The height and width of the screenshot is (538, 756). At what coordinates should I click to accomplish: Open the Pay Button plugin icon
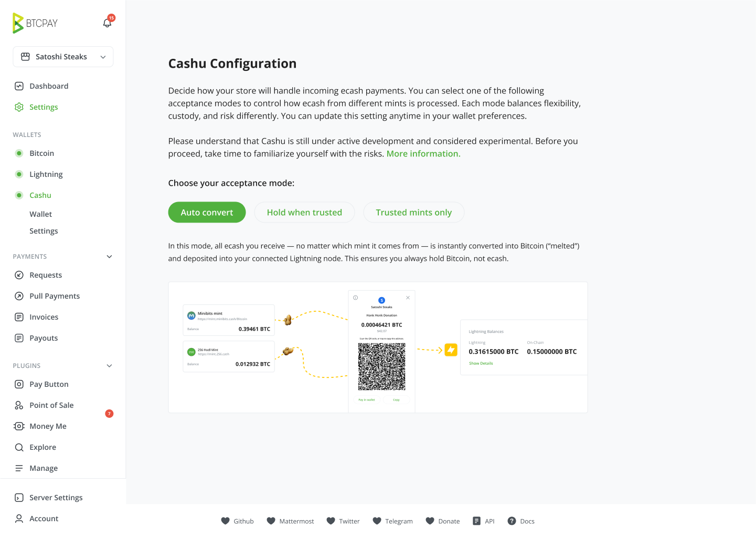point(19,384)
